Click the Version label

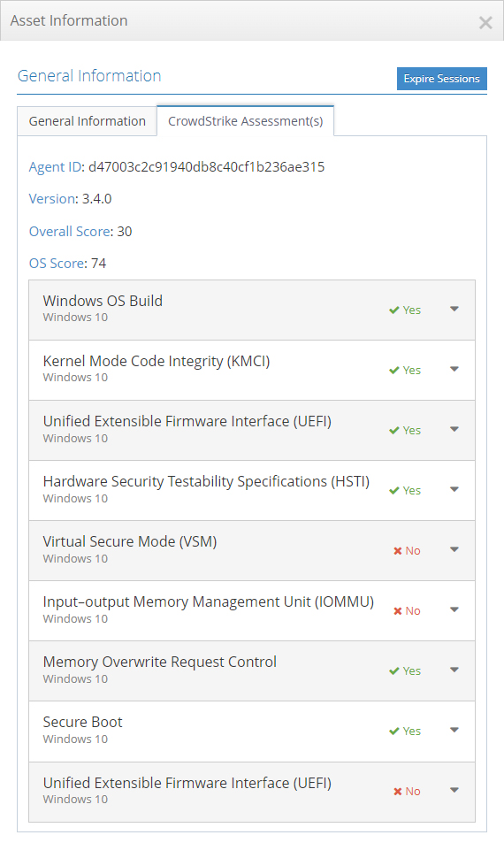[x=52, y=199]
